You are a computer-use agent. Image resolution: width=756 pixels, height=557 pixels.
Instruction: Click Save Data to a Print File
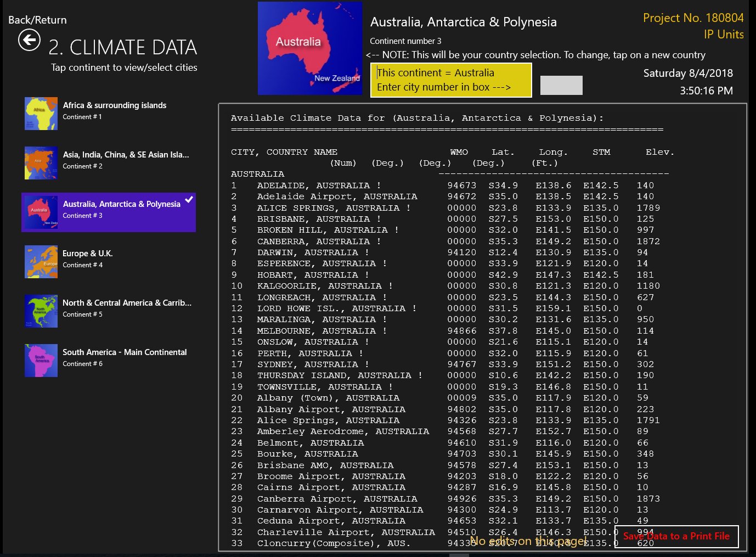click(x=676, y=536)
